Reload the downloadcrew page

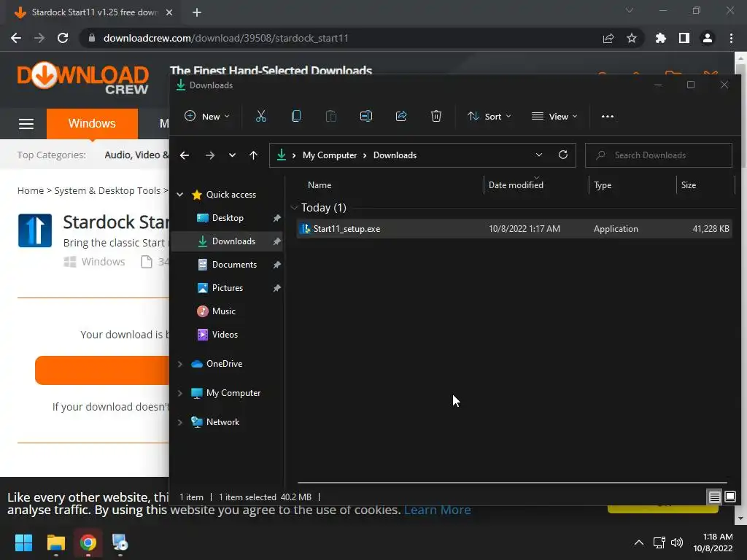click(63, 38)
